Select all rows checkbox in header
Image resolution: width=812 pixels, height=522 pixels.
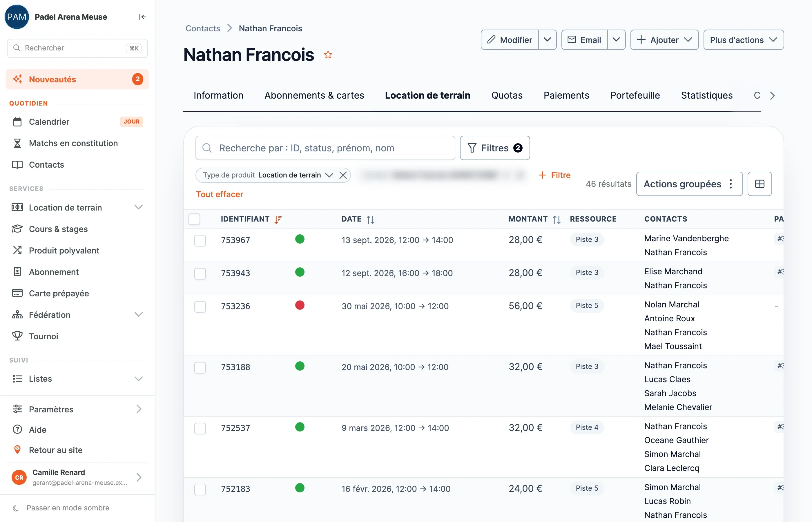pos(194,219)
